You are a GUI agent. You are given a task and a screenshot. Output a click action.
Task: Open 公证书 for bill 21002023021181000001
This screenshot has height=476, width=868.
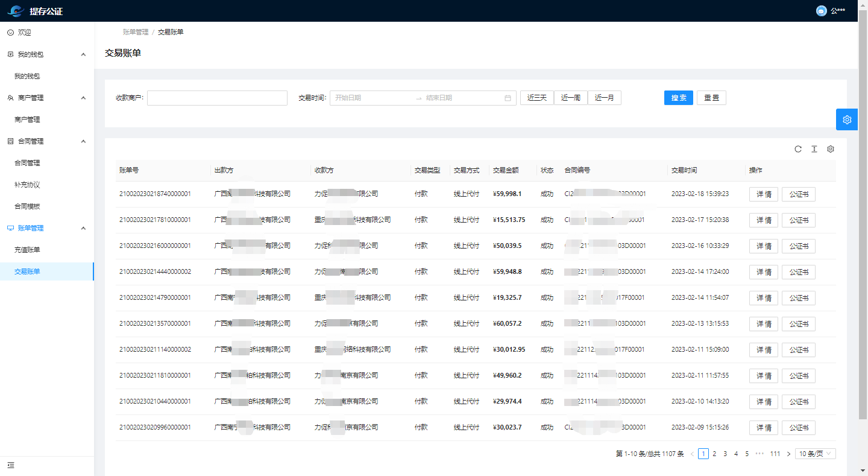click(x=799, y=376)
